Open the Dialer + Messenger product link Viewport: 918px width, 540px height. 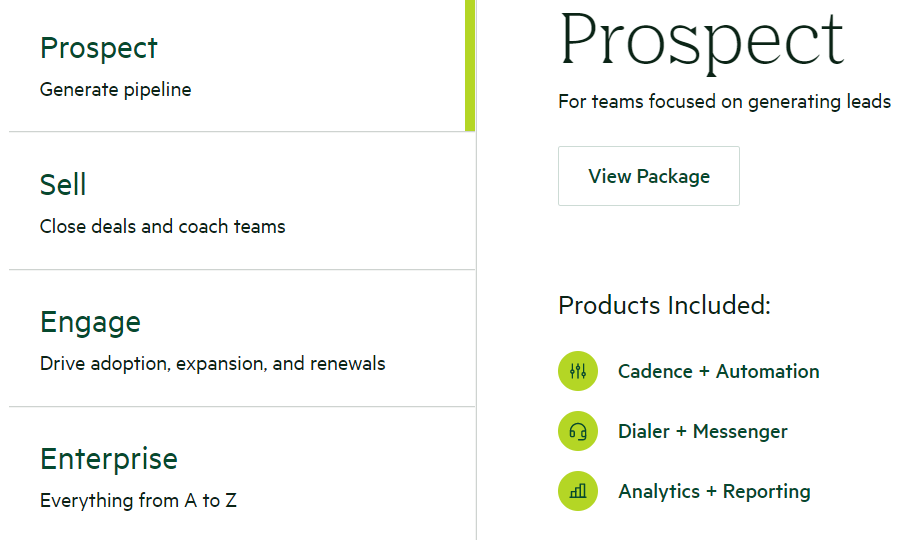coord(703,432)
